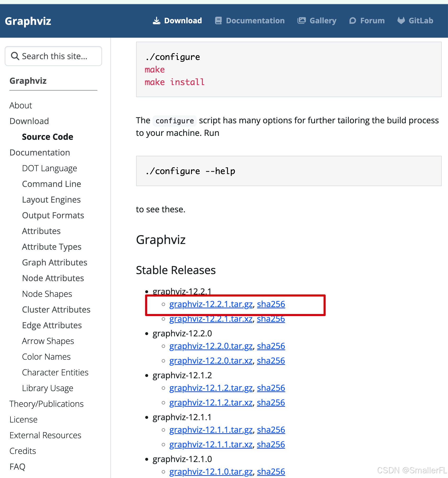Open sha256 for graphviz-12.1.2.tar.gz
Image resolution: width=448 pixels, height=478 pixels.
coord(271,388)
